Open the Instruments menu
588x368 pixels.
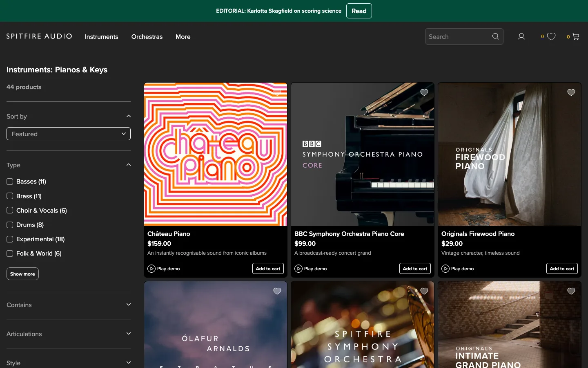pyautogui.click(x=101, y=36)
